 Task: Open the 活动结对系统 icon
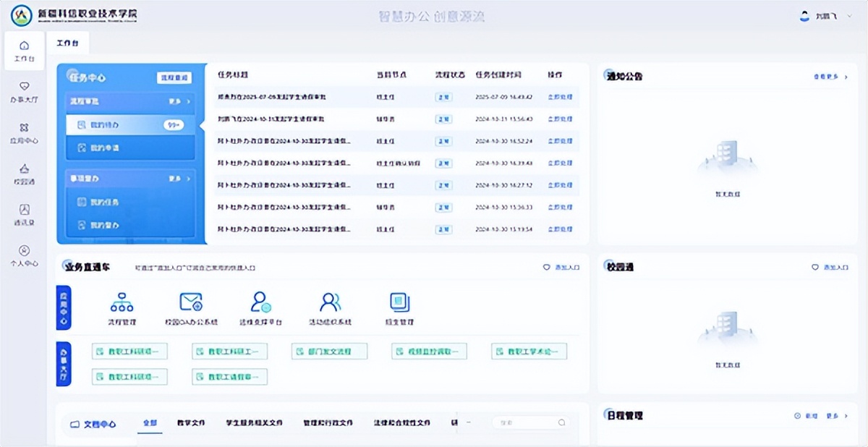[x=328, y=304]
